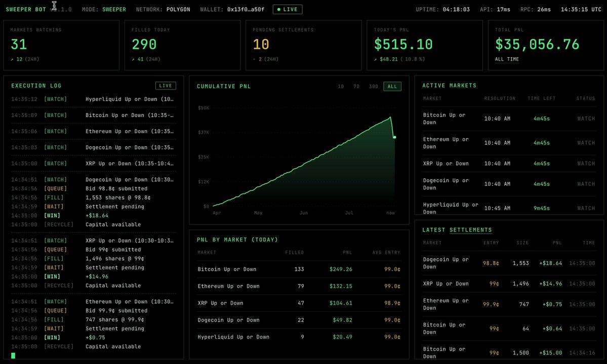Viewport: 607px width, 364px height.
Task: Select Ethereum Up or Down in Active Markets
Action: [509, 143]
